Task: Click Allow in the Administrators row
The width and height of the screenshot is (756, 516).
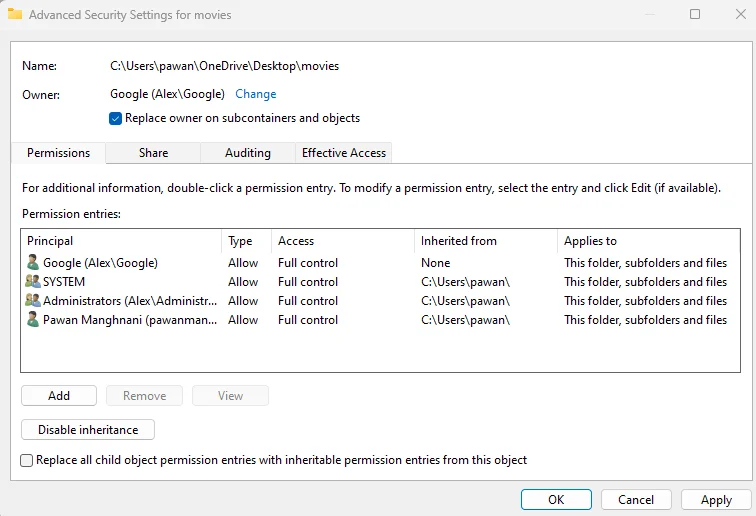Action: tap(243, 301)
